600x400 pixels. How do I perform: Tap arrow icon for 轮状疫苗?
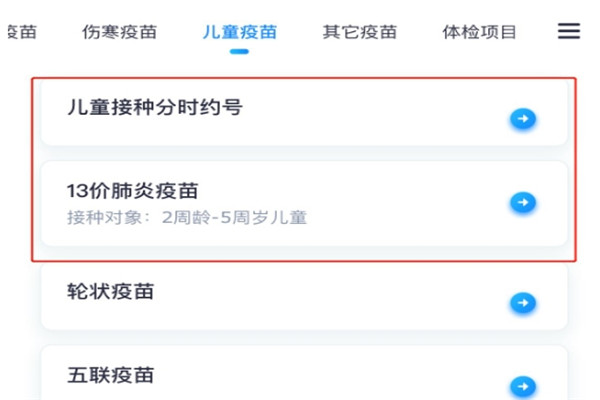[x=523, y=303]
